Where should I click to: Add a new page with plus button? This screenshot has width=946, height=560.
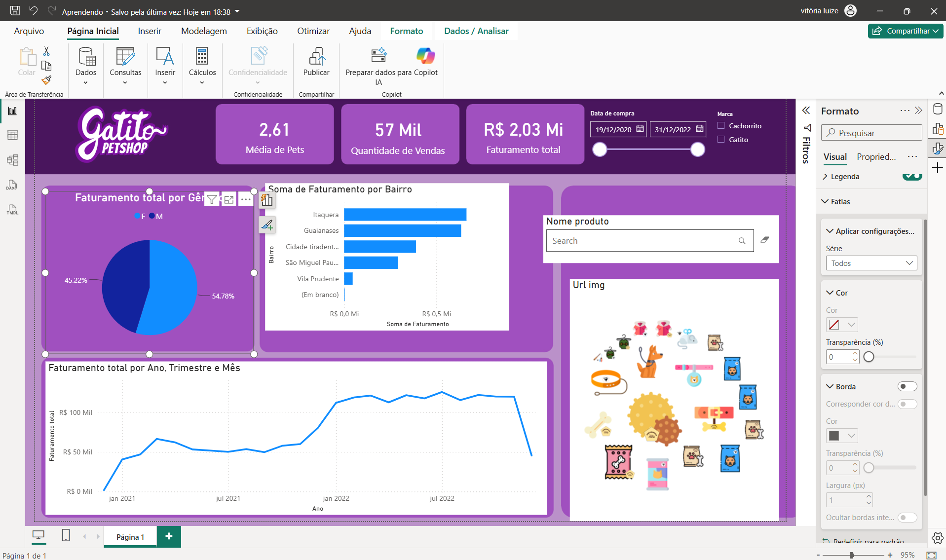tap(169, 536)
